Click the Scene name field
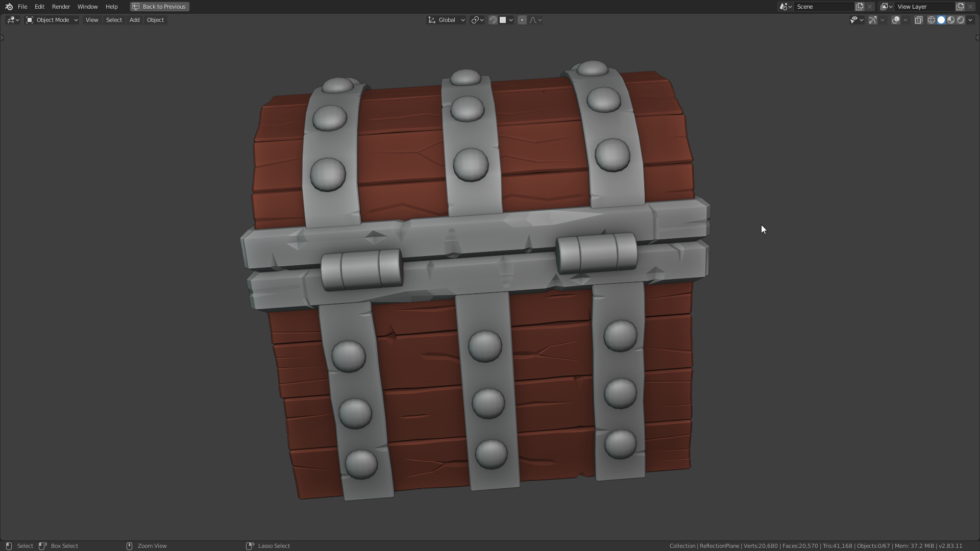Viewport: 980px width, 551px height. click(823, 7)
